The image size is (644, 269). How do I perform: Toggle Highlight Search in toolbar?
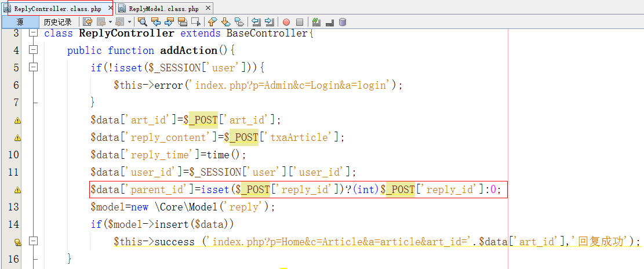[182, 22]
